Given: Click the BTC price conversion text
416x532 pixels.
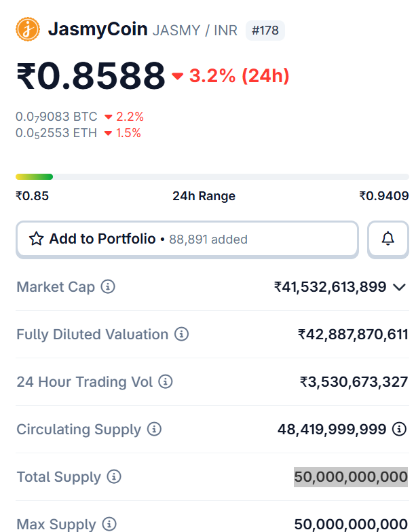Looking at the screenshot, I should [57, 117].
